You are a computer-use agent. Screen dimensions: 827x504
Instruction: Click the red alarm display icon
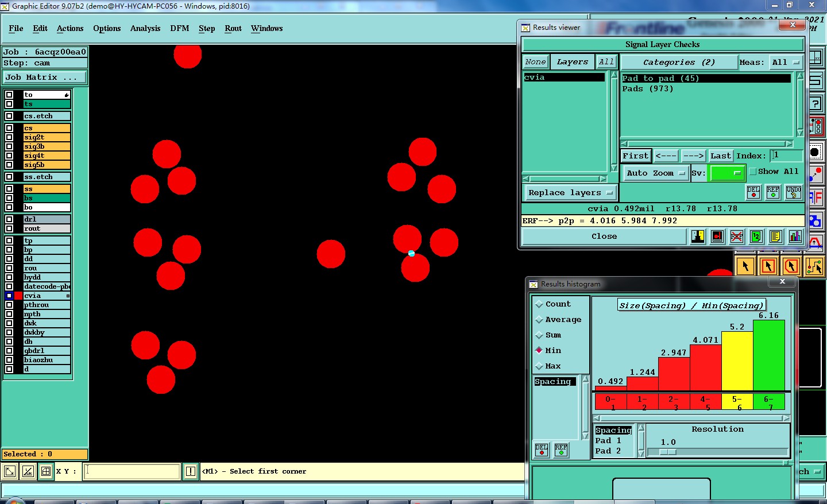[717, 236]
